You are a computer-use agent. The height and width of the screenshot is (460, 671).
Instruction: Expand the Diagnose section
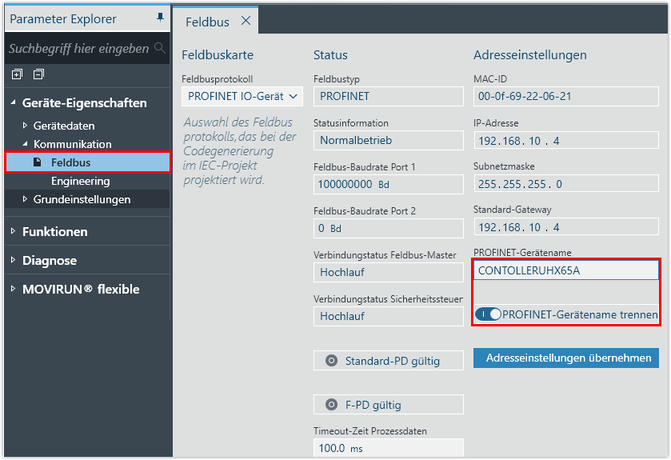coord(13,261)
